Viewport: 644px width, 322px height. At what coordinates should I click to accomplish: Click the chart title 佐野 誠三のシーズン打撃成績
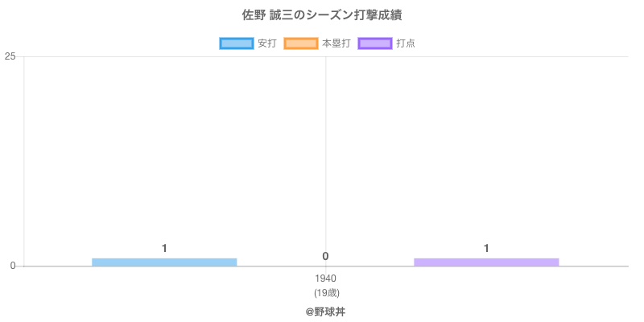[322, 15]
